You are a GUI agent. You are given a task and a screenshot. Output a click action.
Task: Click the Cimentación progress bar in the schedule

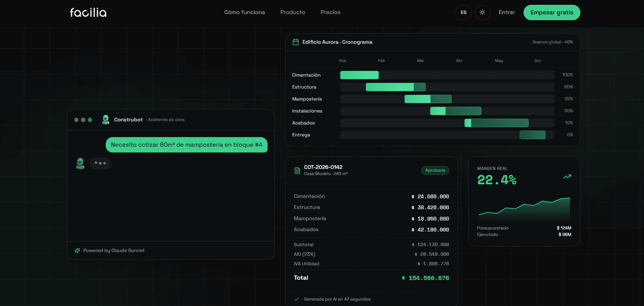point(359,75)
